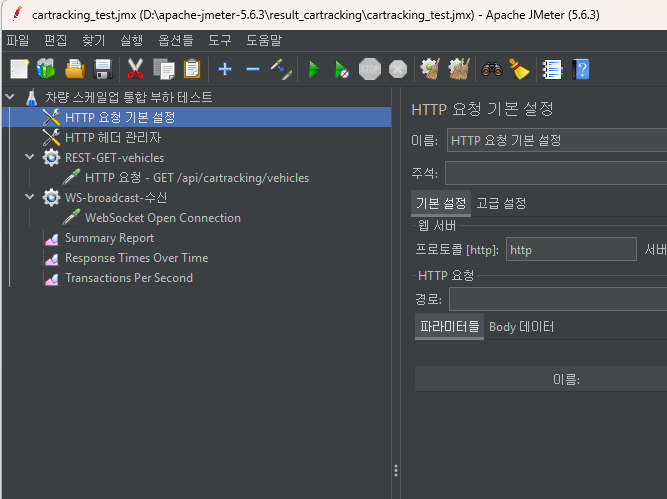Click the Cut scissors icon
667x499 pixels.
click(x=135, y=69)
